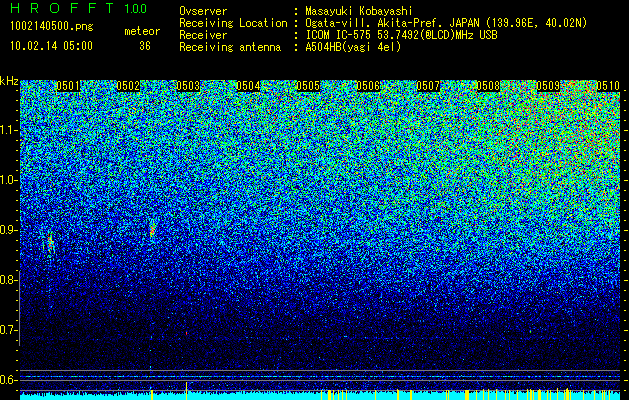Image resolution: width=629 pixels, height=400 pixels.
Task: Click the A504HB(yagi 4el) antenna text
Action: point(353,47)
